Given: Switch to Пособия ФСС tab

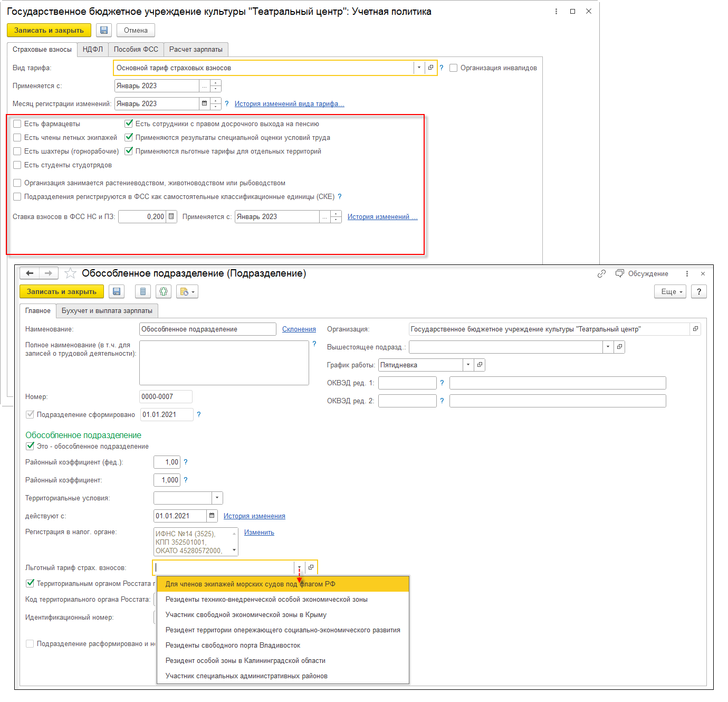Looking at the screenshot, I should point(136,49).
